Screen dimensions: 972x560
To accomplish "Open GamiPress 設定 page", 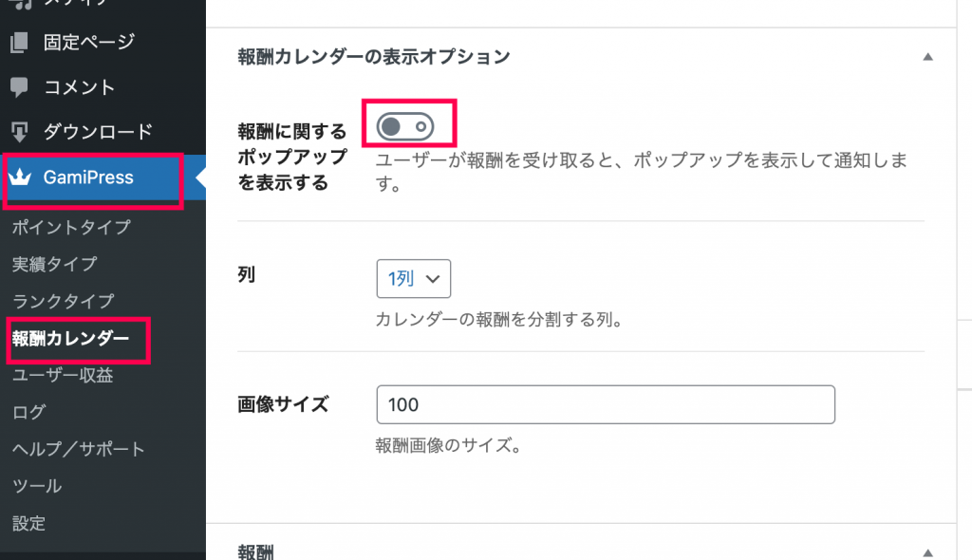I will (29, 523).
